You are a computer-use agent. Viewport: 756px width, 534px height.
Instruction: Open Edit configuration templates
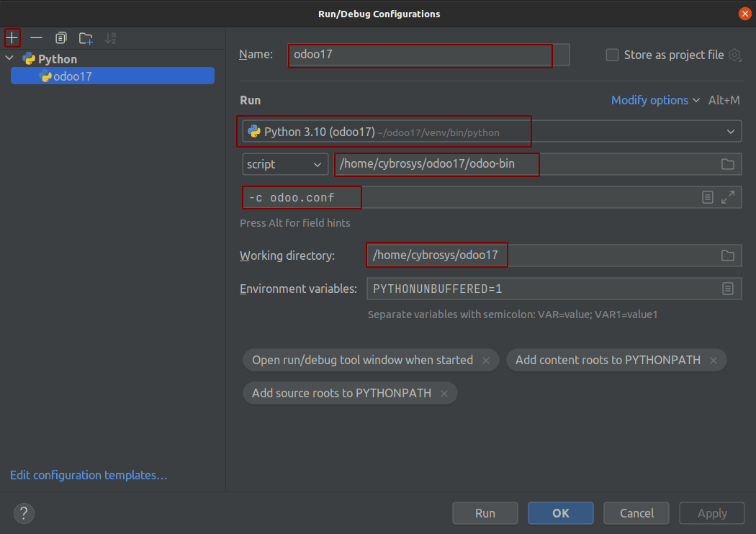click(88, 475)
